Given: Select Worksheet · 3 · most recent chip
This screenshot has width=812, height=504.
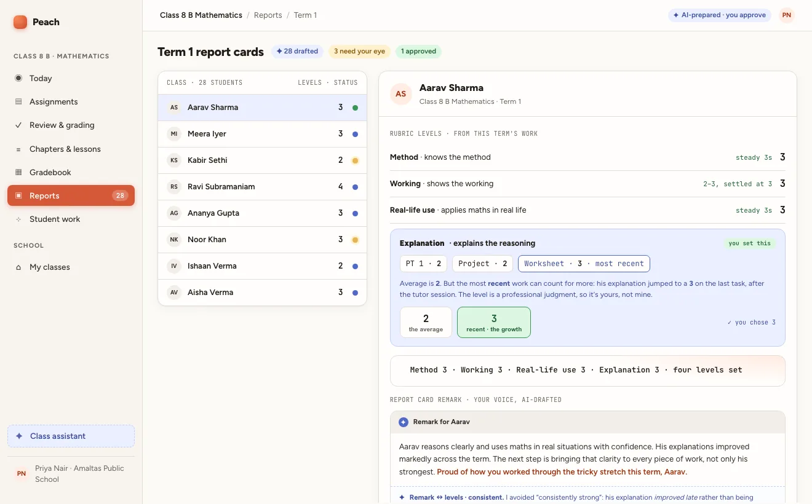Looking at the screenshot, I should tap(584, 263).
